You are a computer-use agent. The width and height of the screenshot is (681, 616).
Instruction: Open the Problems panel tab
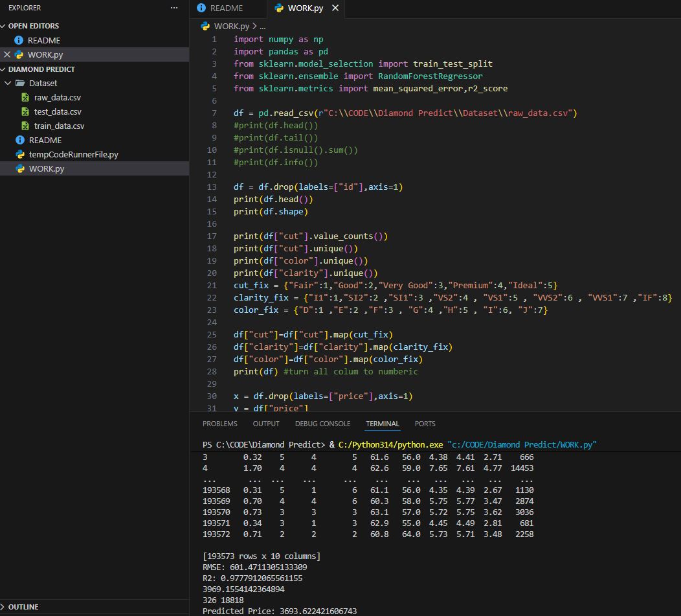pyautogui.click(x=219, y=424)
